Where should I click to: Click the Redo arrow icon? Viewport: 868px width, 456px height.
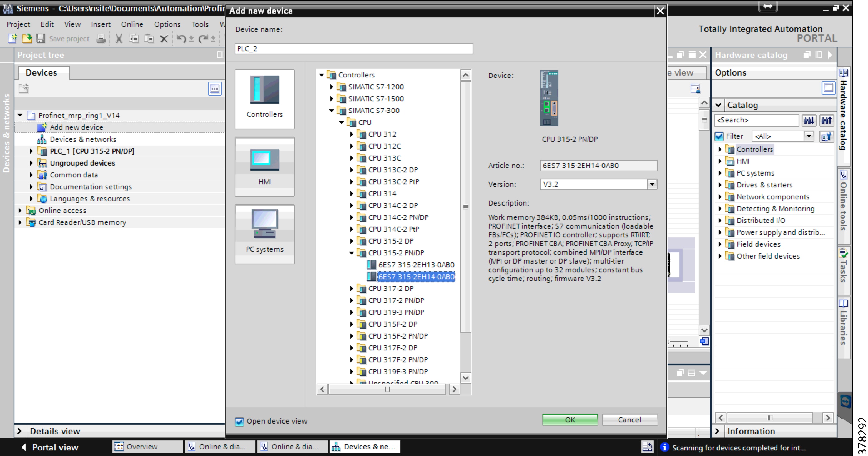[203, 39]
